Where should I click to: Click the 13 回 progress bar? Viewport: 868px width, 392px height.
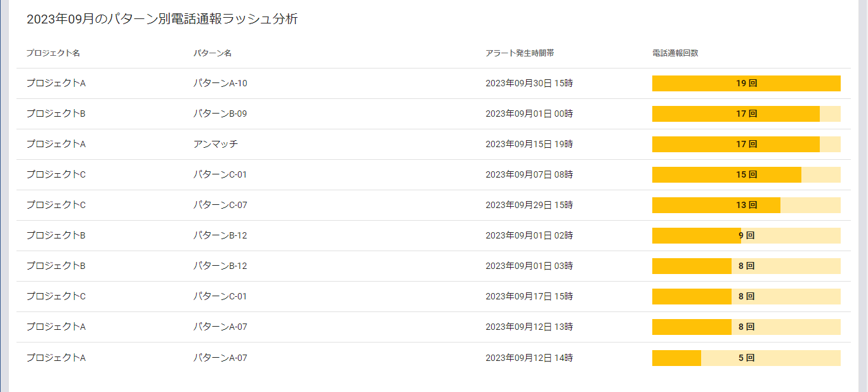(x=746, y=206)
